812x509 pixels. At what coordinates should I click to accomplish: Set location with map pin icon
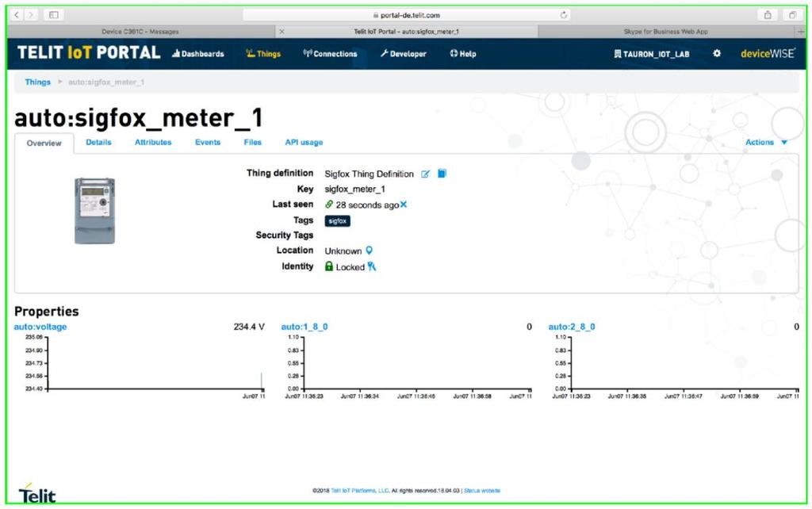pyautogui.click(x=370, y=251)
